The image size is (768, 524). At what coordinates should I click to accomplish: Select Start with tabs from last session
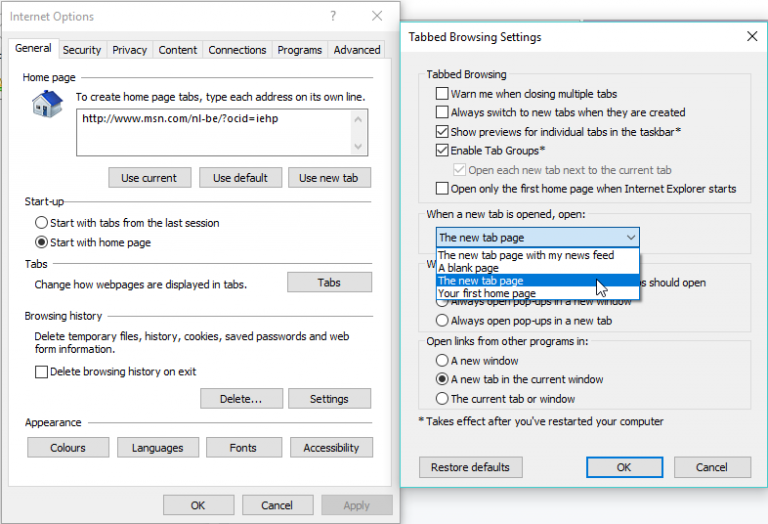(41, 223)
